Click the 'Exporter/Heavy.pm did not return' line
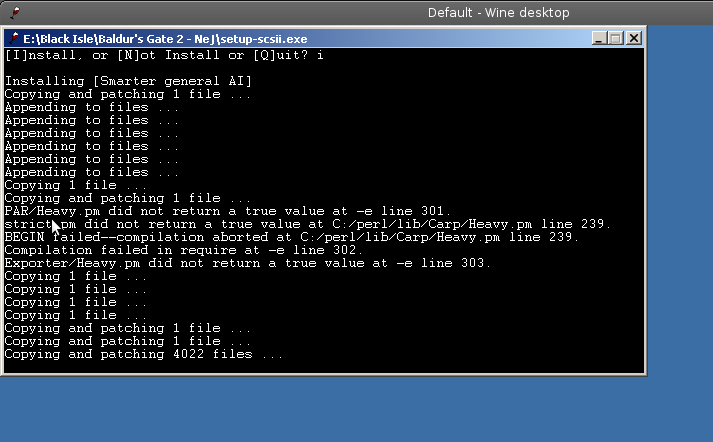Viewport: 713px width, 442px height. (248, 264)
